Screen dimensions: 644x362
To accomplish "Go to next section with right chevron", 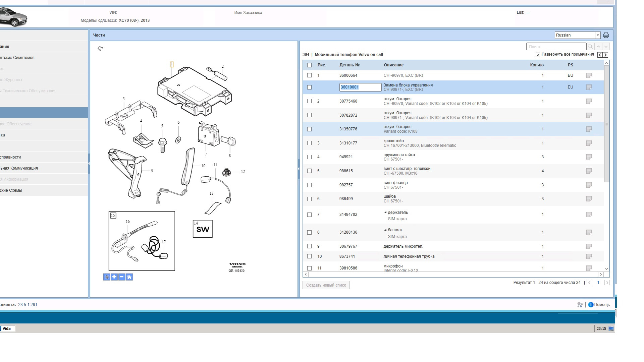I will click(x=605, y=55).
